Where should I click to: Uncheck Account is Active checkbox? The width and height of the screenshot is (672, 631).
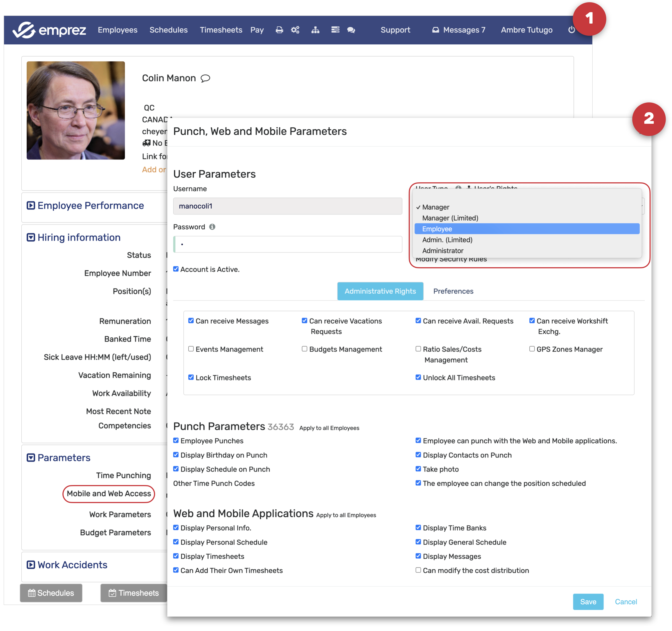176,269
